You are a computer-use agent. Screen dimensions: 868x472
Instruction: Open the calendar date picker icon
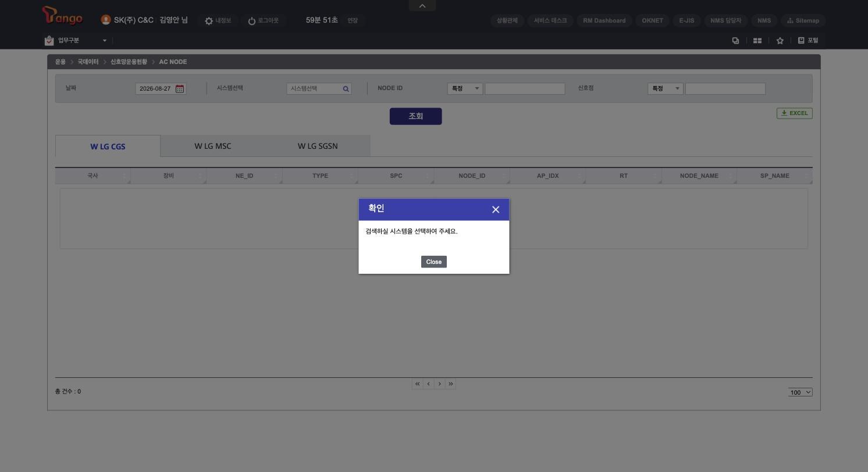tap(180, 89)
